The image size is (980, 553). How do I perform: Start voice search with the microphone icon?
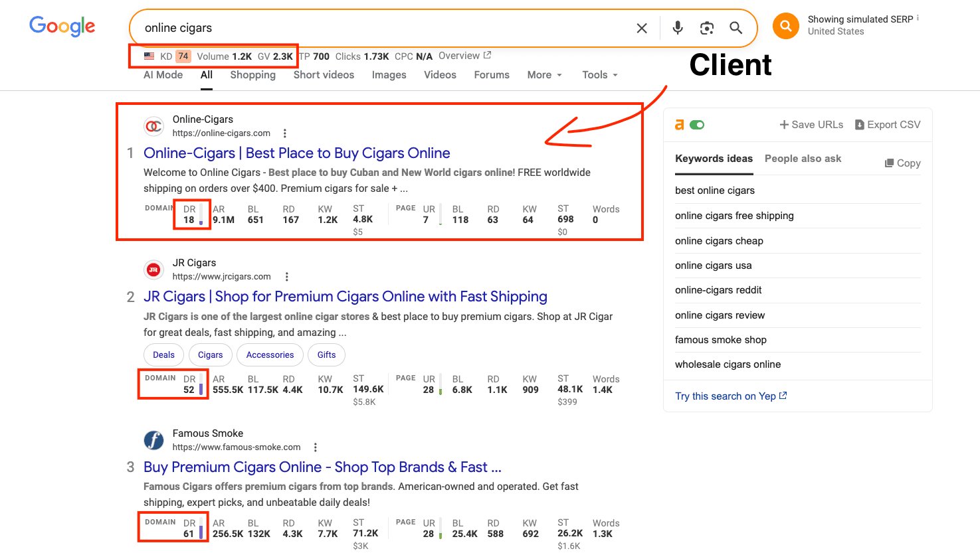point(678,28)
